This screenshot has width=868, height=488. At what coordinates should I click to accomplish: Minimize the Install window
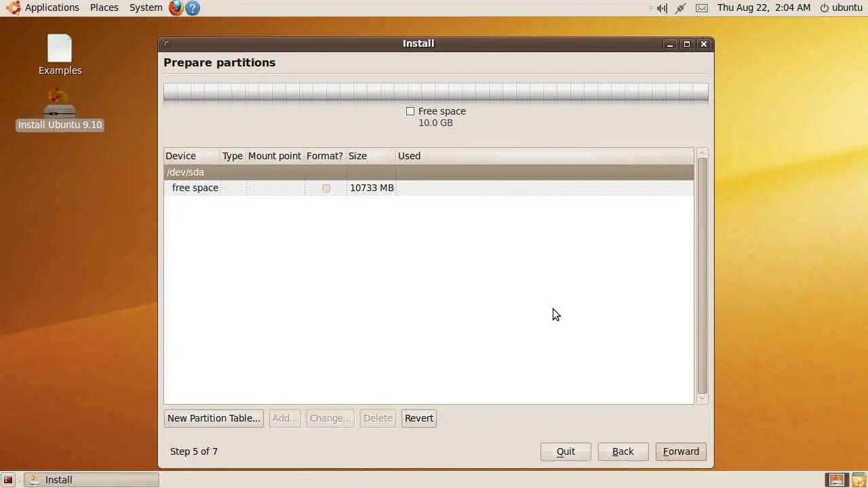tap(670, 44)
